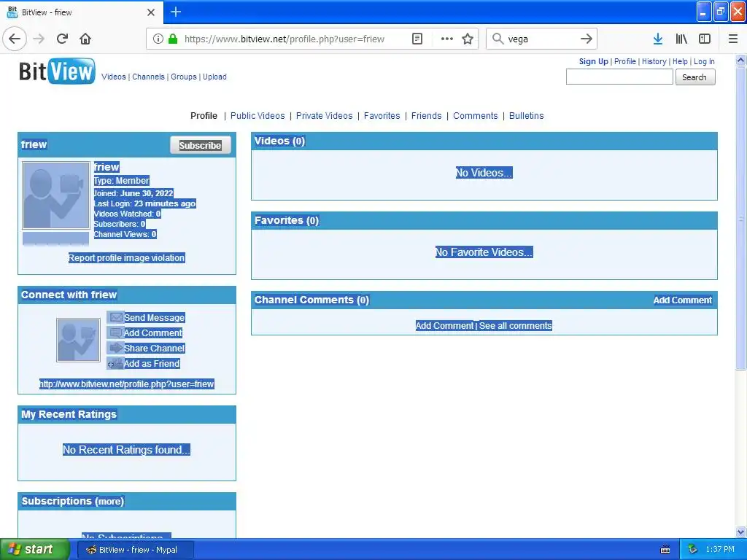This screenshot has width=747, height=560.
Task: Subscribe to friew's channel
Action: coord(200,145)
